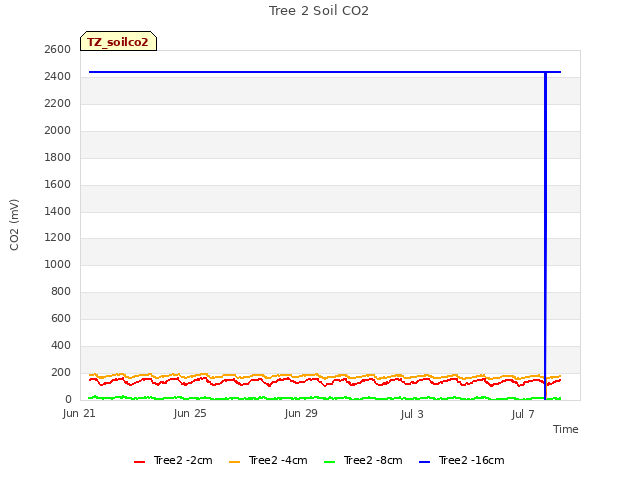Toggle the Tree2 -4cm legend entry
This screenshot has width=640, height=480.
(x=269, y=460)
